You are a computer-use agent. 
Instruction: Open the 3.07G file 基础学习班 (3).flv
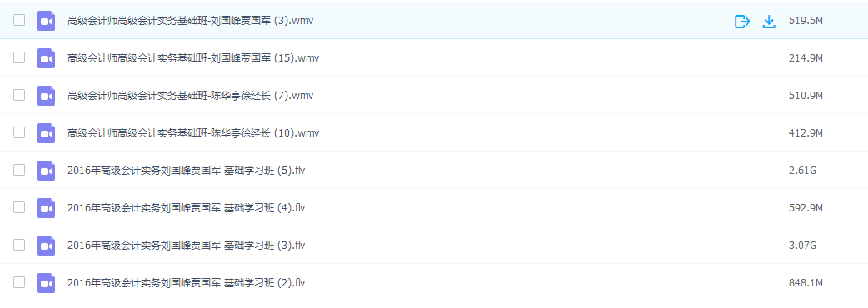[186, 246]
